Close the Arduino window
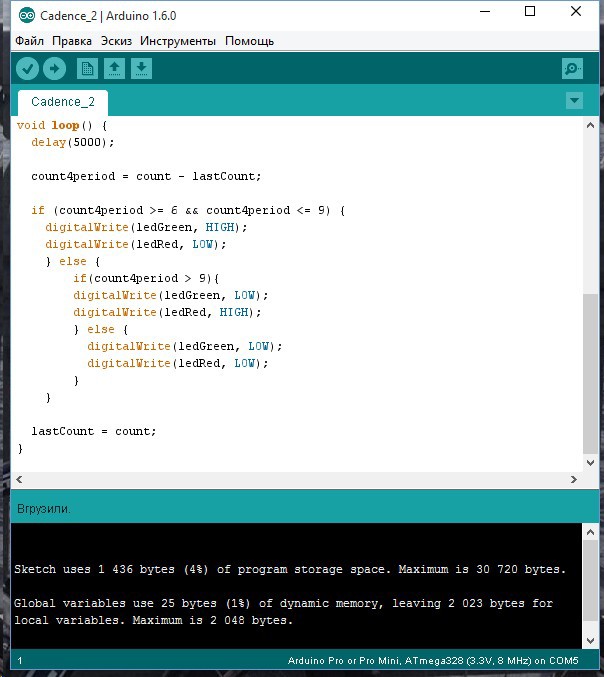 pyautogui.click(x=576, y=12)
